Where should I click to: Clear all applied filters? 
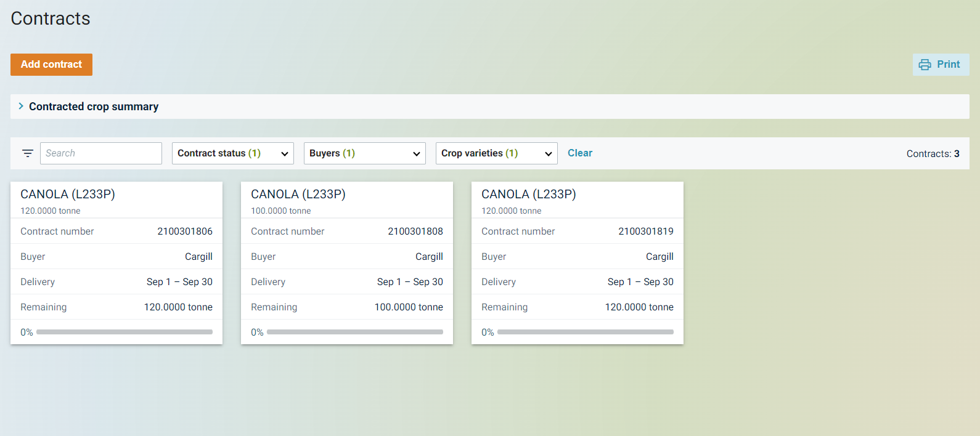click(579, 153)
